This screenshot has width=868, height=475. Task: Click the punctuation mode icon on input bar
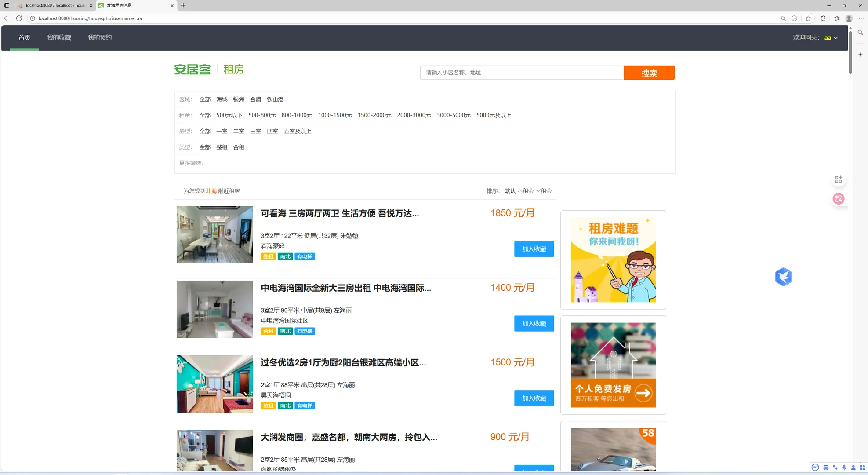(835, 468)
